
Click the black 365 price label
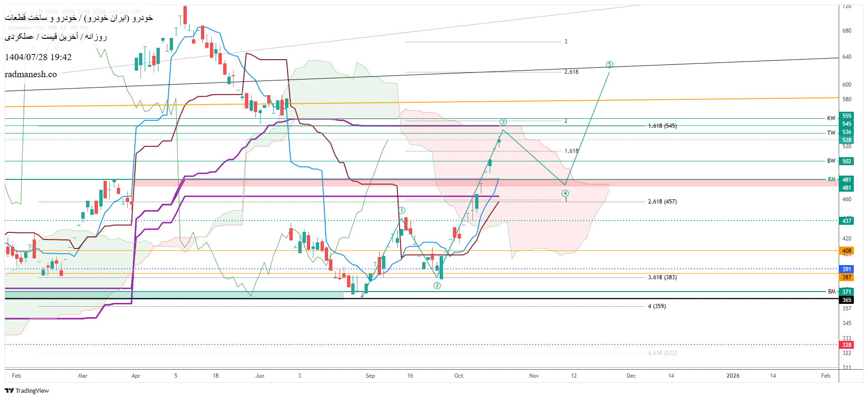point(846,300)
